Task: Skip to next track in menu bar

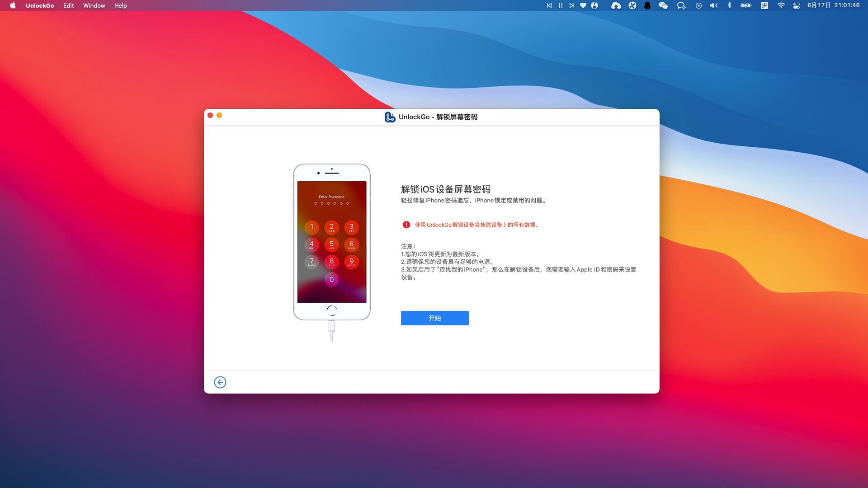Action: (572, 5)
